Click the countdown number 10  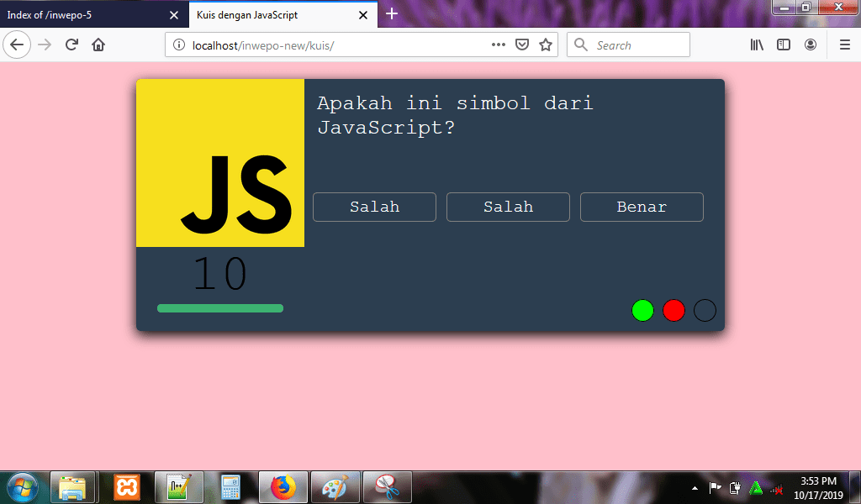[x=220, y=274]
